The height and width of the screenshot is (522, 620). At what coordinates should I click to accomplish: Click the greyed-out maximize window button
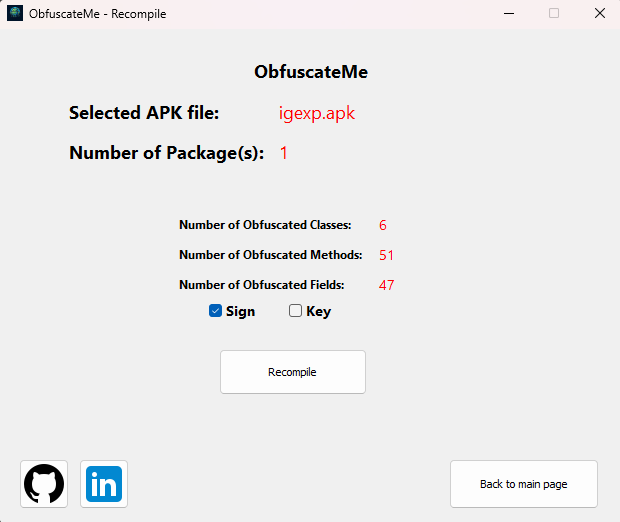pyautogui.click(x=554, y=14)
